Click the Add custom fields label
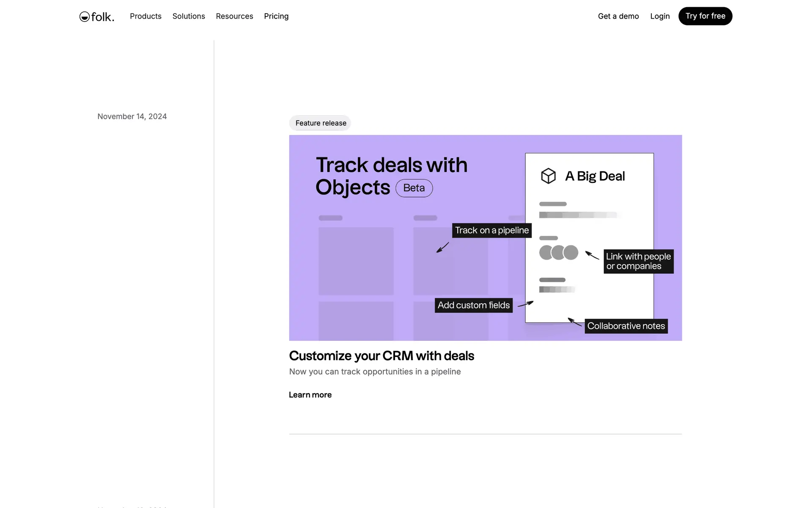The height and width of the screenshot is (508, 812). 473,305
